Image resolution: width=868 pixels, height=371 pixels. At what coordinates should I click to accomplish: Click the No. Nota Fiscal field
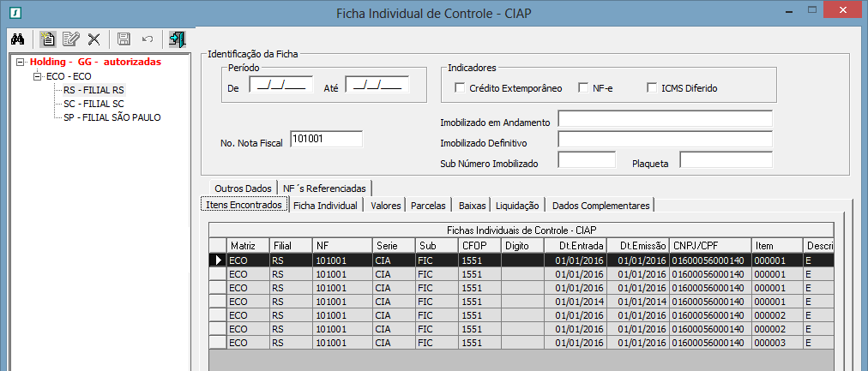click(x=326, y=139)
